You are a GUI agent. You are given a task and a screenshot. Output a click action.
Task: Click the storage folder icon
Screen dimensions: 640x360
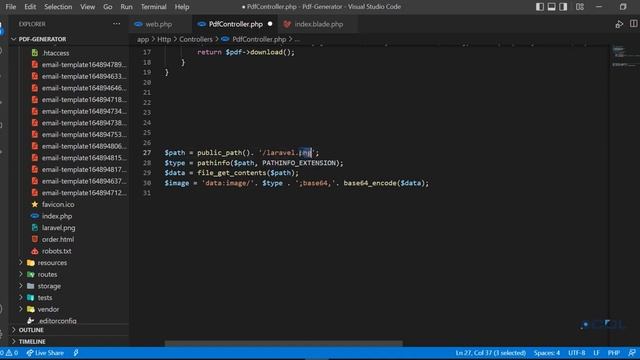pos(31,286)
